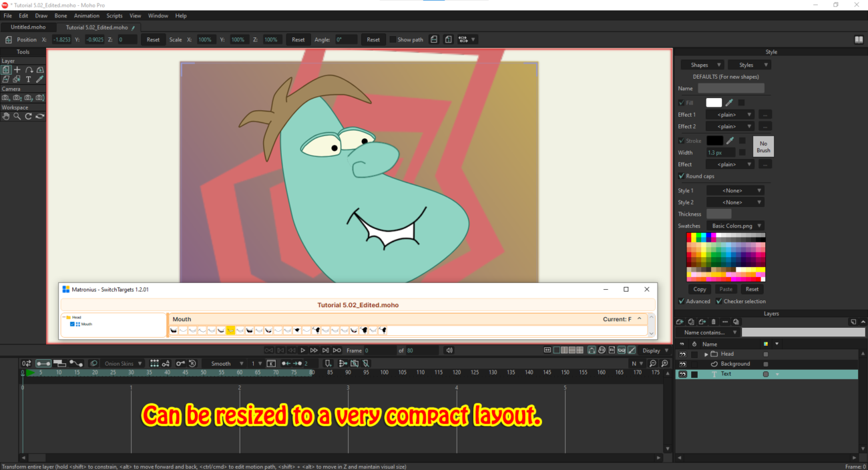The image size is (868, 470).
Task: Open the Name contains filter dropdown
Action: (x=708, y=332)
